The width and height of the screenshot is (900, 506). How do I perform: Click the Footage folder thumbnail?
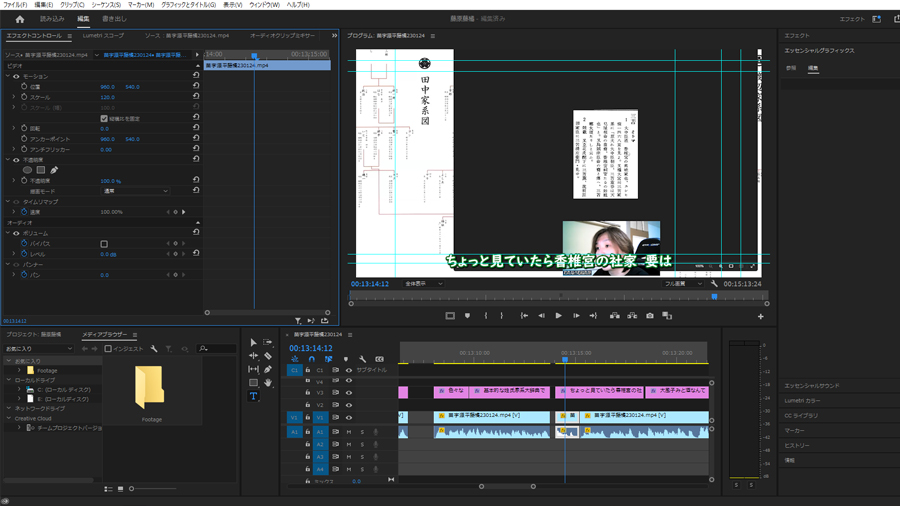coord(150,387)
